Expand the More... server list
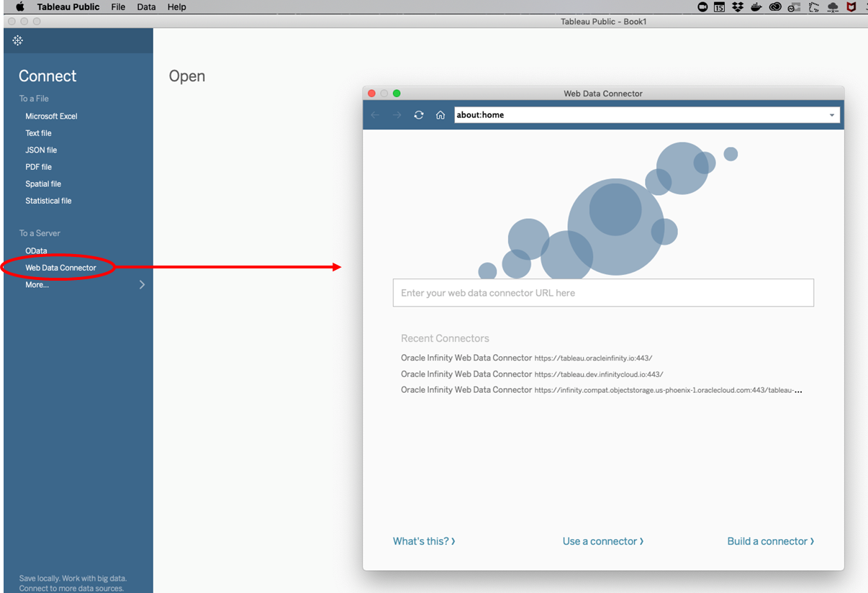 (x=37, y=285)
